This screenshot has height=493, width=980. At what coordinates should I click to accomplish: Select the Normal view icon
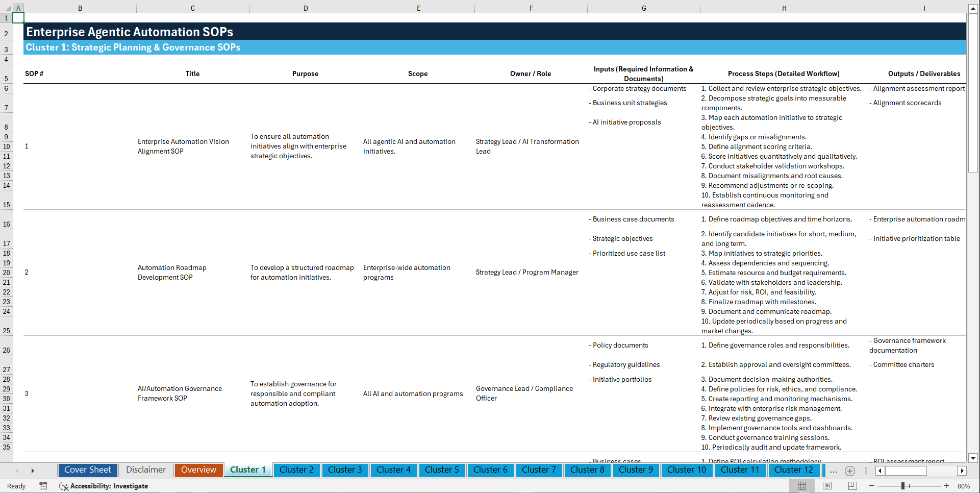click(x=802, y=486)
